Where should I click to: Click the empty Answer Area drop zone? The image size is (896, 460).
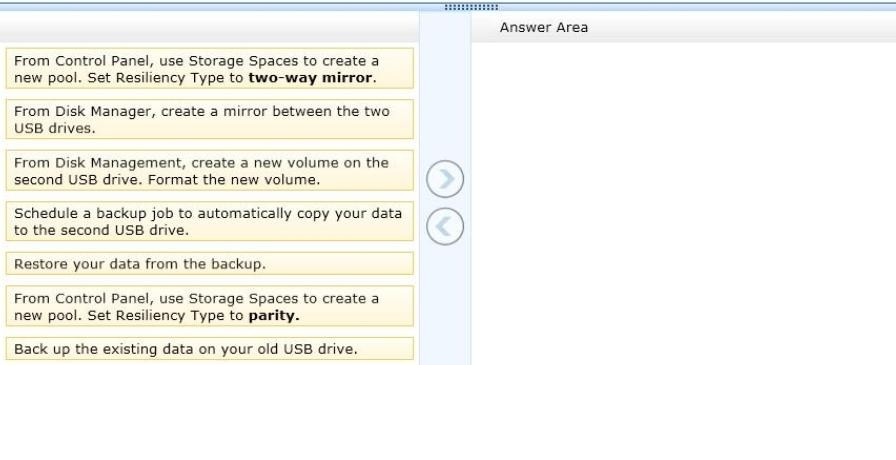click(683, 203)
